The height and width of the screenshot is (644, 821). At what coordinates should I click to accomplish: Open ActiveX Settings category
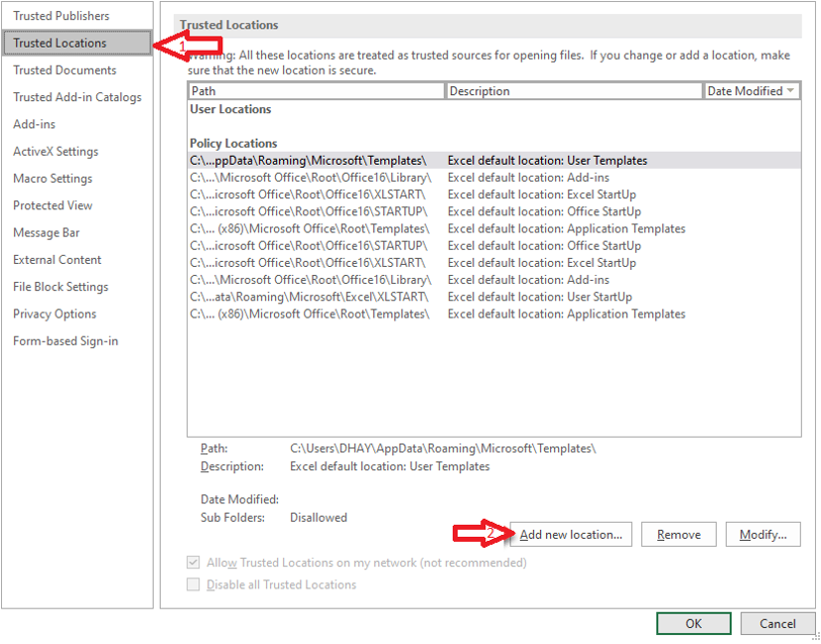56,152
